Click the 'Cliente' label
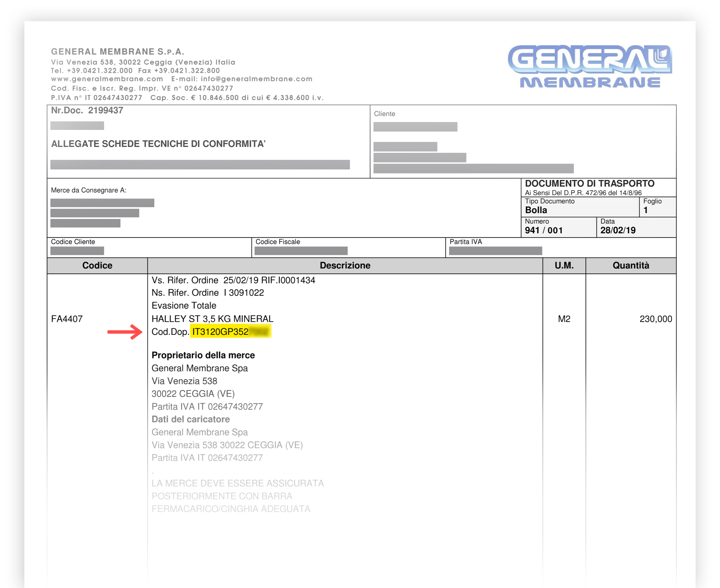This screenshot has height=588, width=720. click(384, 114)
